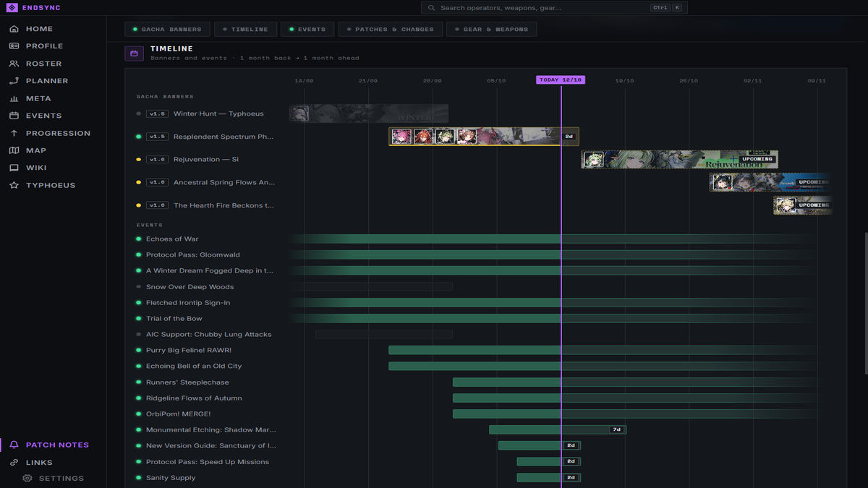The height and width of the screenshot is (488, 868).
Task: Select the Echoes of War event
Action: [x=172, y=239]
